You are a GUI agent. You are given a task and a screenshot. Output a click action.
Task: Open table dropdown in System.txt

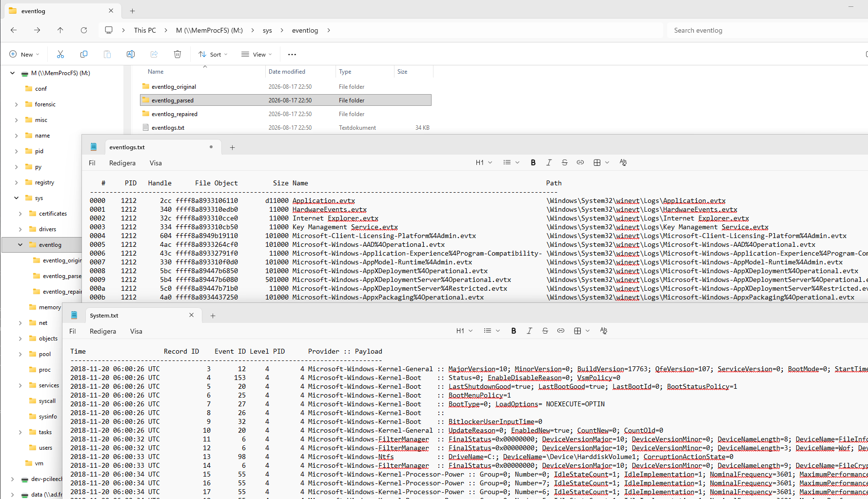(582, 331)
